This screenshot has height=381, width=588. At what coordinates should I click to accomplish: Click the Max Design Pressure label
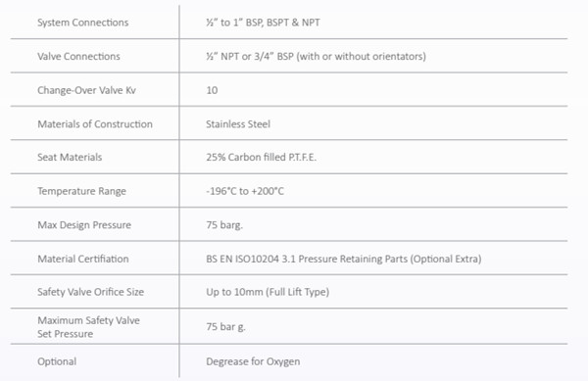(84, 224)
